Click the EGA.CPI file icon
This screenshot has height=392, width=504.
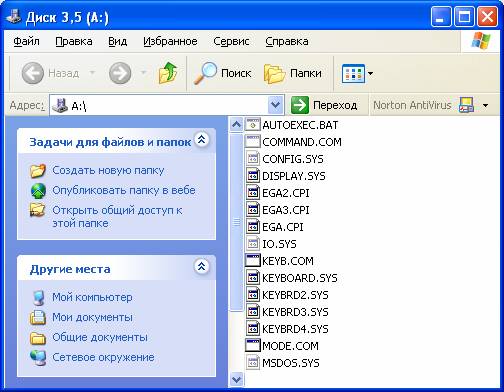click(252, 227)
